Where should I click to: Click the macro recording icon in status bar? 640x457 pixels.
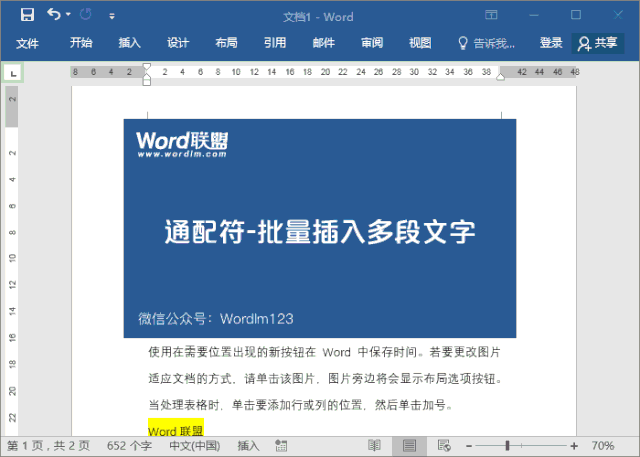click(281, 446)
